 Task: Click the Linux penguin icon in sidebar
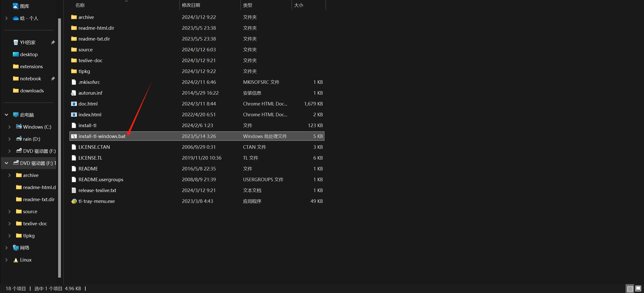[16, 260]
